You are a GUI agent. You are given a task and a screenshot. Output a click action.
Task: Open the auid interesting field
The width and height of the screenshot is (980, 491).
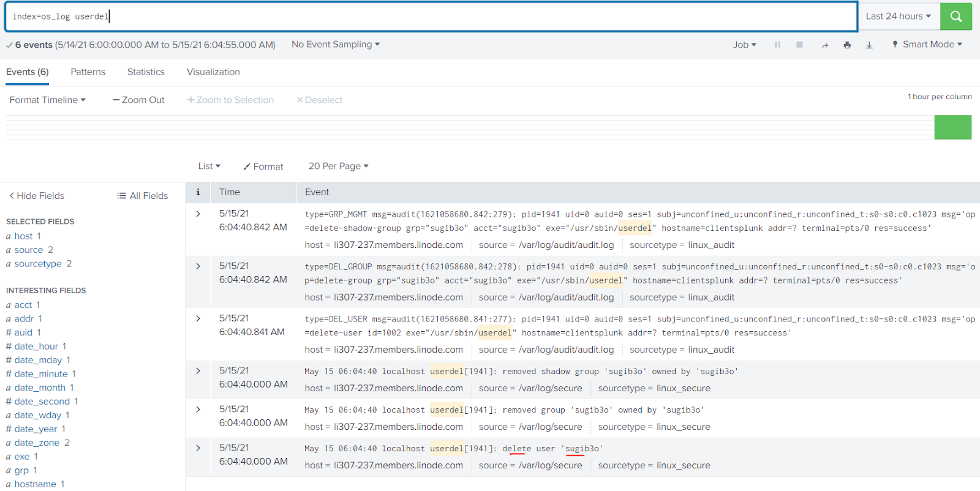pyautogui.click(x=23, y=332)
